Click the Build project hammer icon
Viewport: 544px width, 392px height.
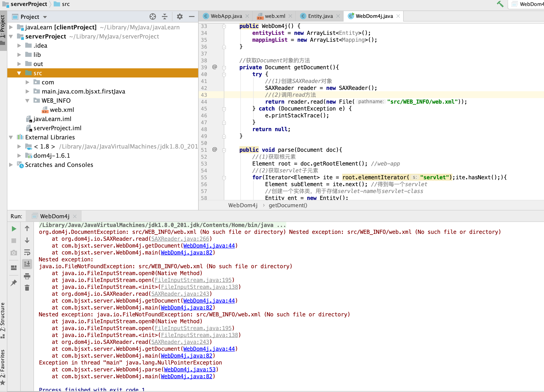coord(500,4)
